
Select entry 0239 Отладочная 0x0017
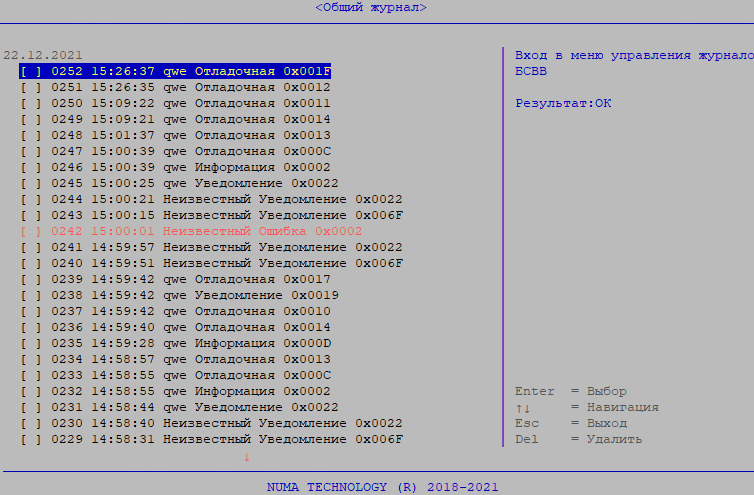click(x=189, y=280)
